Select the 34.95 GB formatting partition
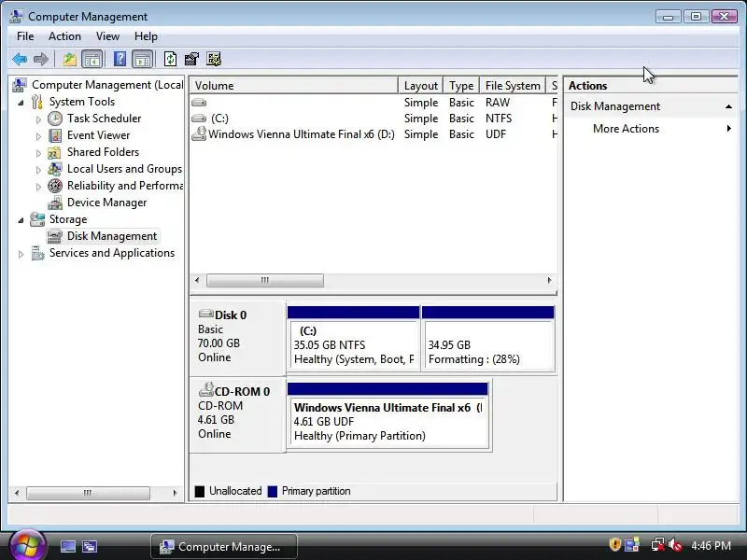This screenshot has height=560, width=747. pos(487,339)
